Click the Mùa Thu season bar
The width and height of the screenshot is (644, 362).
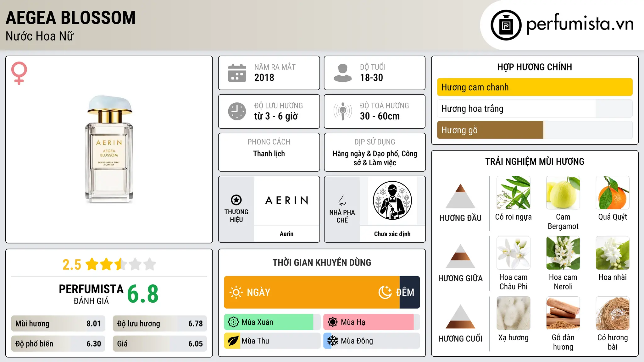pos(272,341)
